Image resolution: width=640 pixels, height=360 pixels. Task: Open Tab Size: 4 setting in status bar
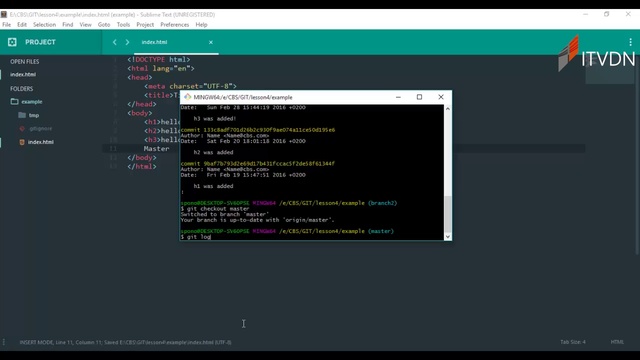[x=573, y=342]
